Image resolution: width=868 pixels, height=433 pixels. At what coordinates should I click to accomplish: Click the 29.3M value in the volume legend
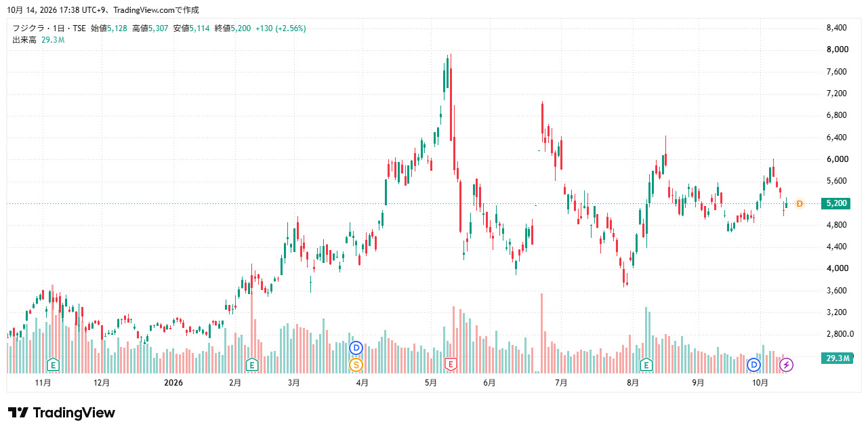[53, 40]
